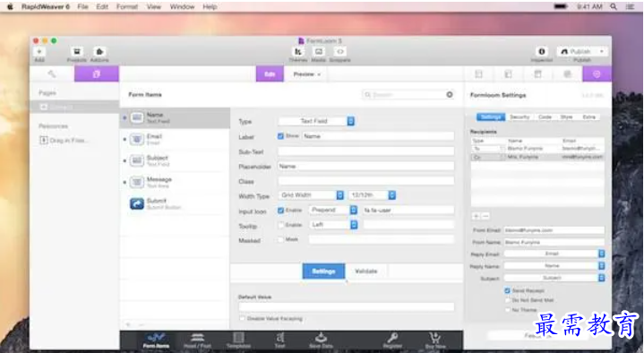Viewport: 644px width, 353px height.
Task: Open the Tooltip Left position dropdown
Action: pyautogui.click(x=333, y=225)
